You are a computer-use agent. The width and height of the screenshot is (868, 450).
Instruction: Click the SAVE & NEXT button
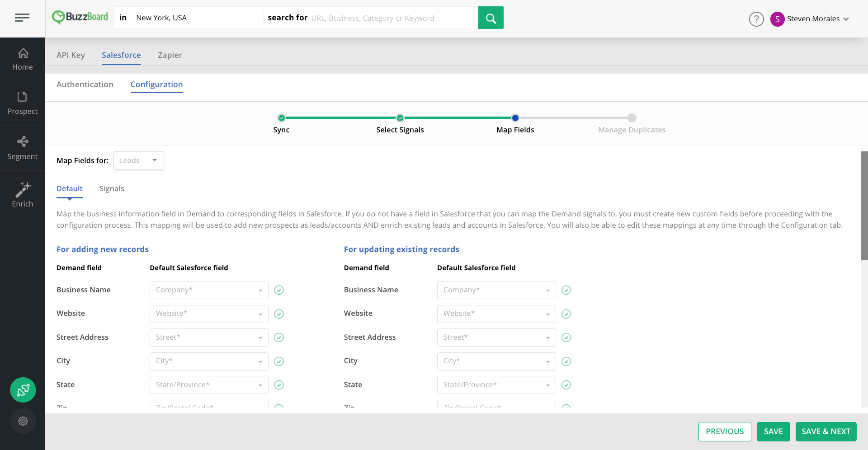click(826, 431)
